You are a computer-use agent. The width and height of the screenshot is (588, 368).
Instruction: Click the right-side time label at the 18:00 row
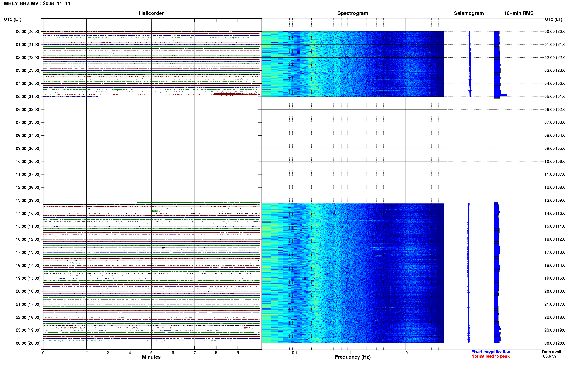pos(555,266)
